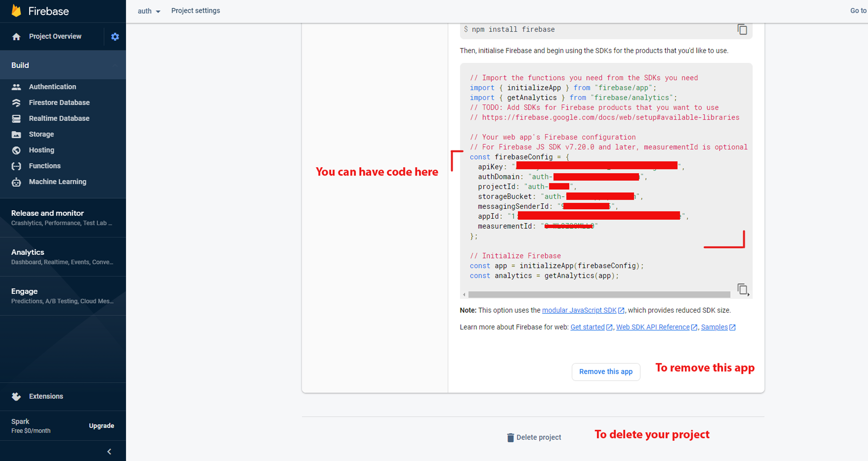
Task: Open Authentication from the sidebar
Action: tap(52, 87)
